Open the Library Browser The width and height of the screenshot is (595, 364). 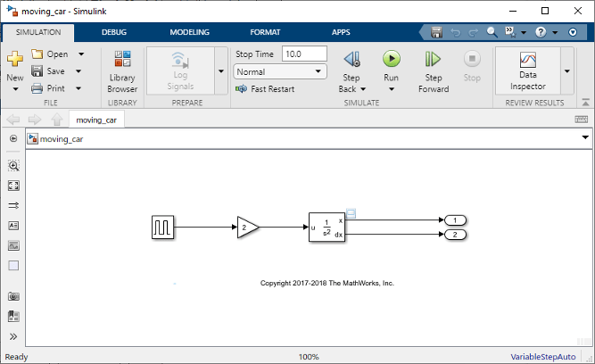point(122,71)
